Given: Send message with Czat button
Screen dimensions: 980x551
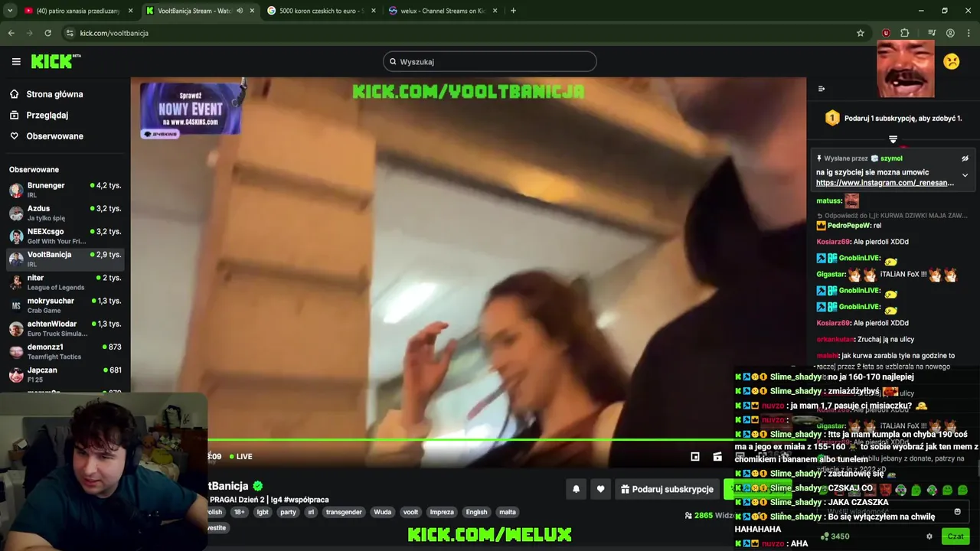Looking at the screenshot, I should [955, 536].
